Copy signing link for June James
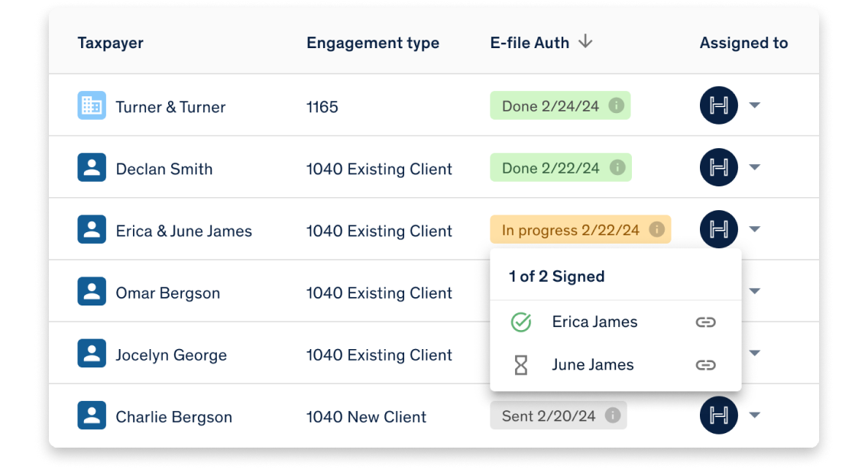 705,365
